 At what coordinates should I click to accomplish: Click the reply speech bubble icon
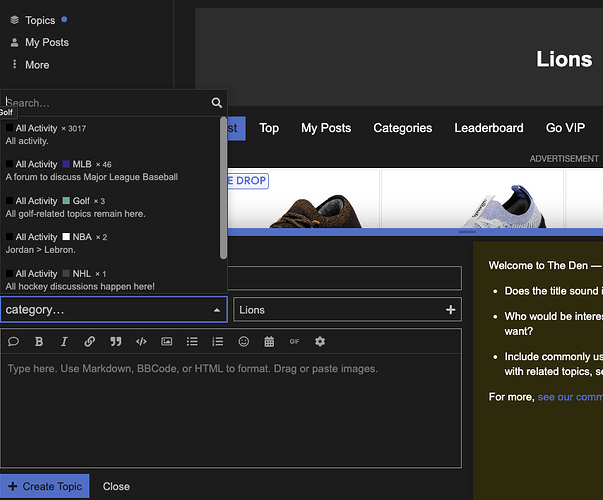[13, 342]
